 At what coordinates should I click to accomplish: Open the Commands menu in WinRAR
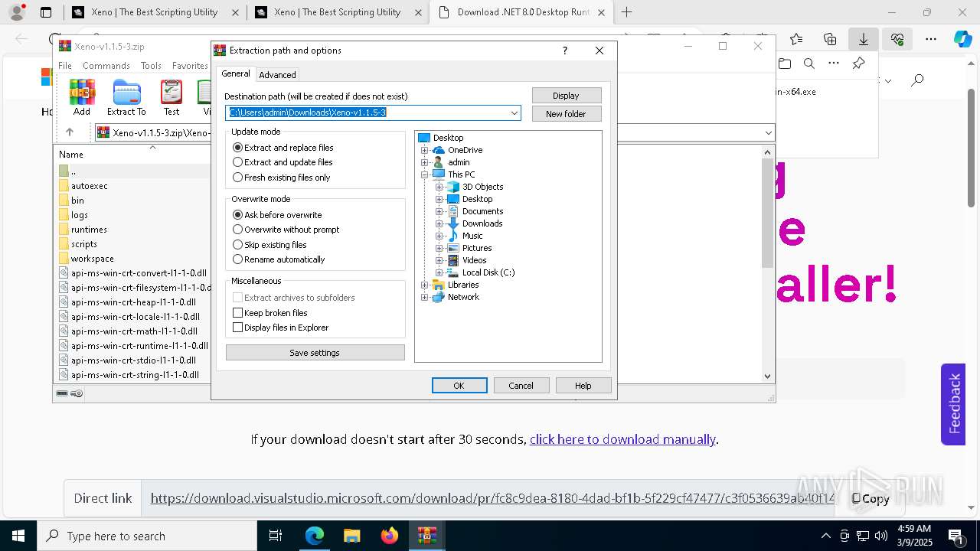click(x=106, y=66)
